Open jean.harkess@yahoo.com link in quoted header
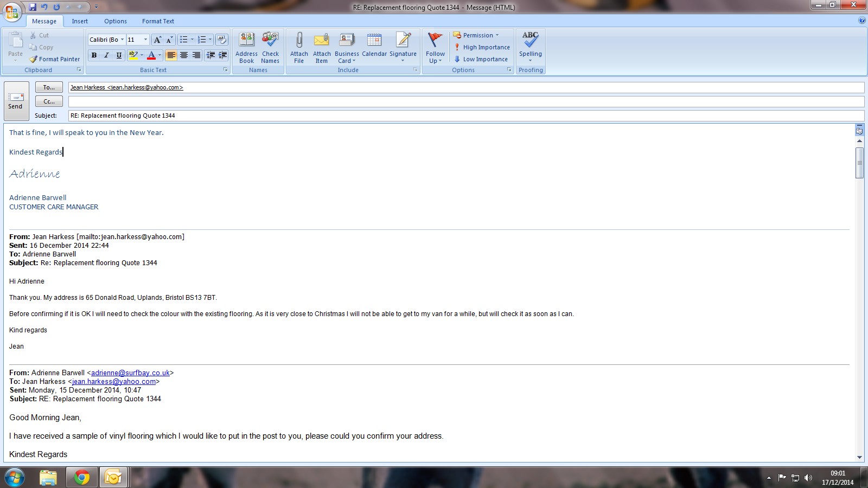The width and height of the screenshot is (868, 488). [x=114, y=382]
